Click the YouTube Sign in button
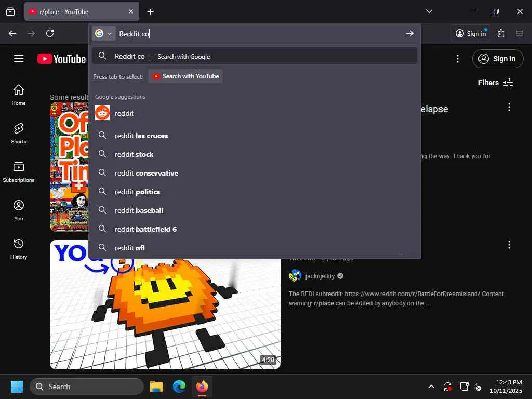The image size is (532, 399). coord(497,59)
